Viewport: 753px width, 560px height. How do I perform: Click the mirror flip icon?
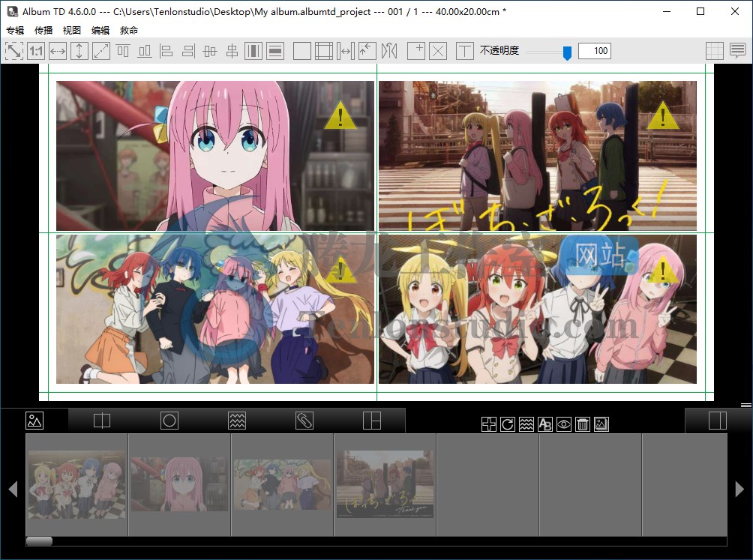pos(389,51)
